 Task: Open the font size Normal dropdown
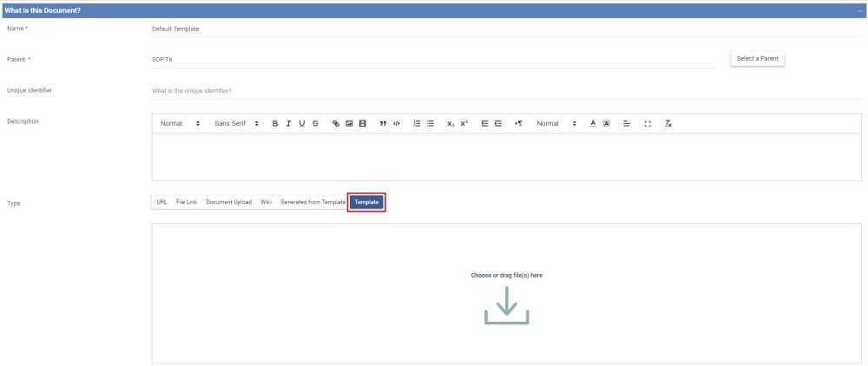click(x=556, y=124)
